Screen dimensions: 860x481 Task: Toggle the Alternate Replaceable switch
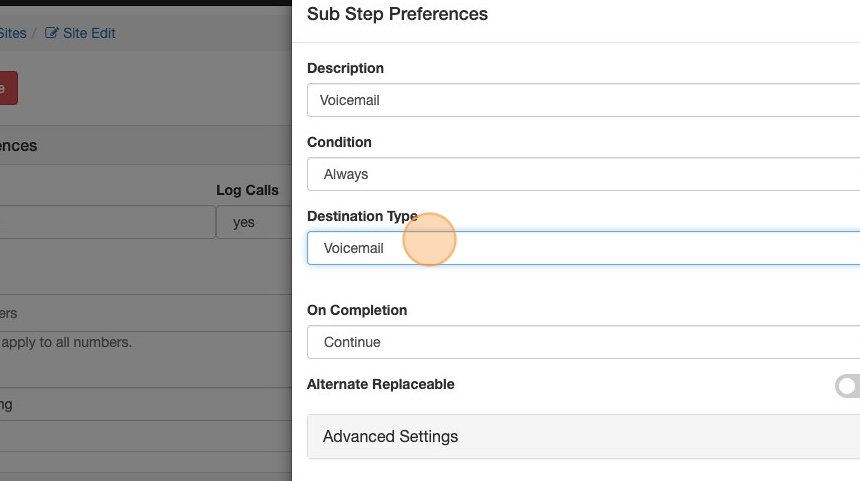(847, 386)
